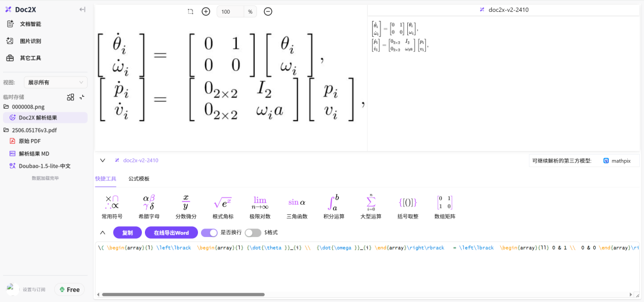Open 极限对数 symbol group
The width and height of the screenshot is (644, 302).
click(x=260, y=207)
